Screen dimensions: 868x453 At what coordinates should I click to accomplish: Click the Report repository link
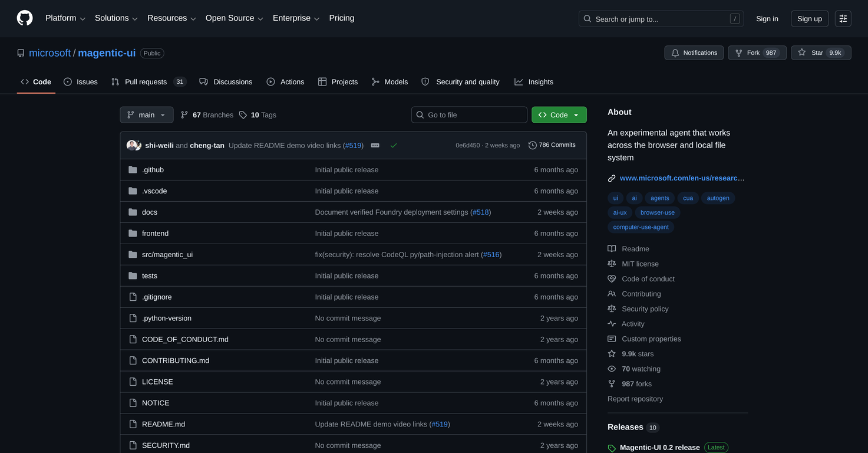tap(635, 399)
